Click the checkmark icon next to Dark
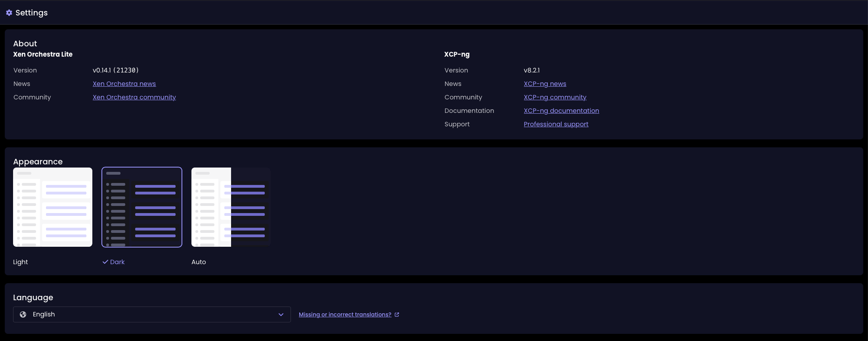 pyautogui.click(x=105, y=262)
